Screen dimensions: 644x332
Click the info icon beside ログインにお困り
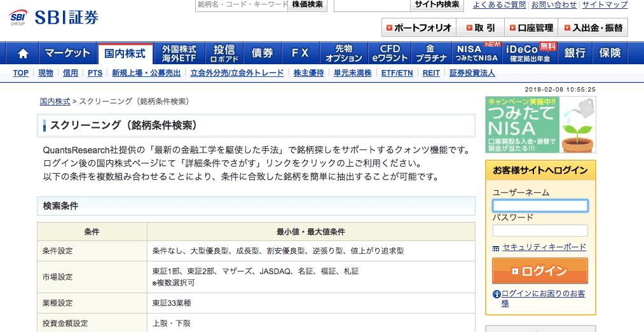coord(497,294)
